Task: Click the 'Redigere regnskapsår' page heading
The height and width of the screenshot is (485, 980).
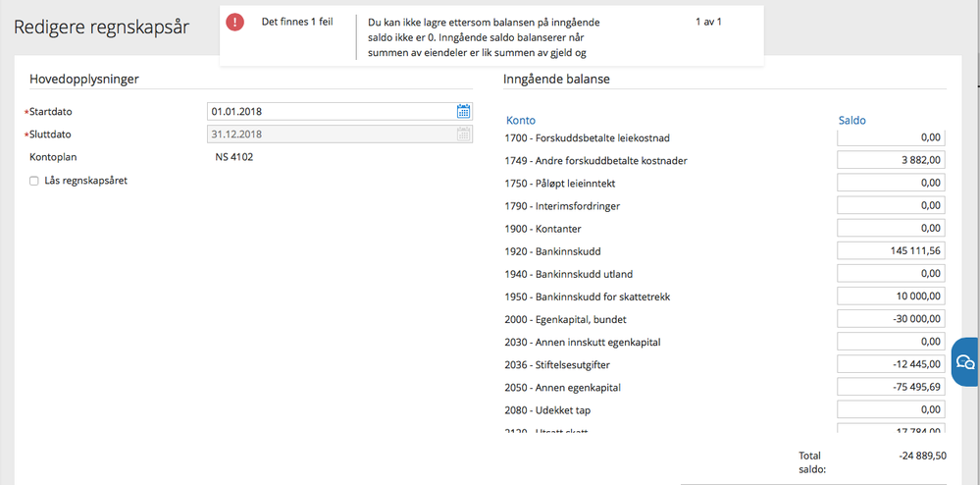Action: pos(101,27)
